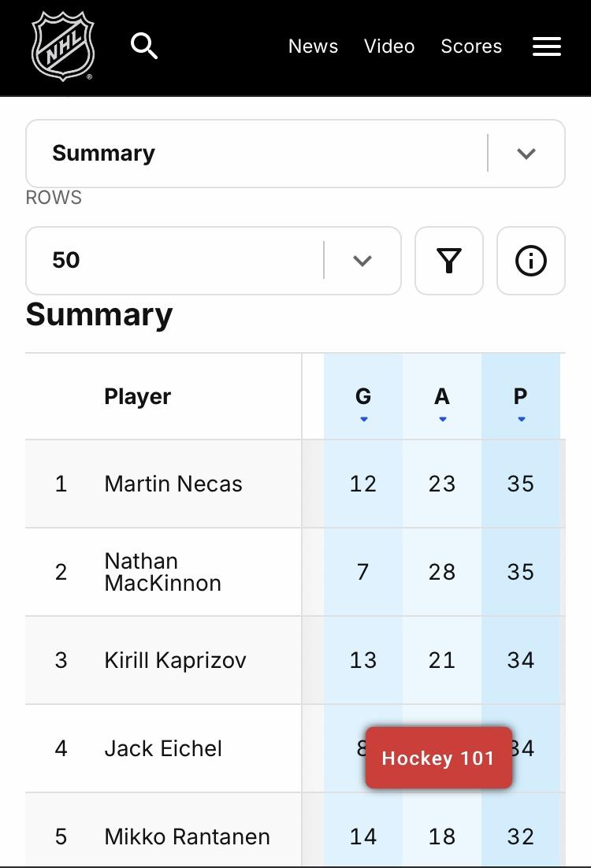Open the filter funnel options

449,261
